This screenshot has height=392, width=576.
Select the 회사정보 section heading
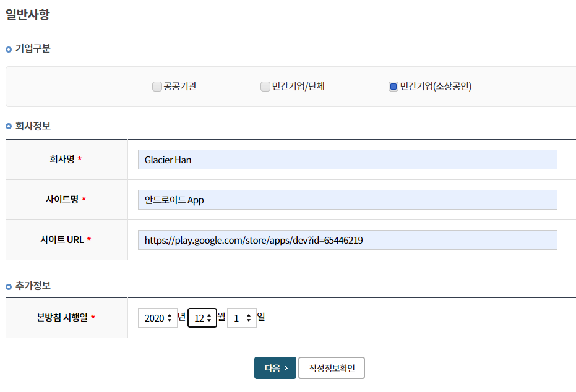point(33,126)
